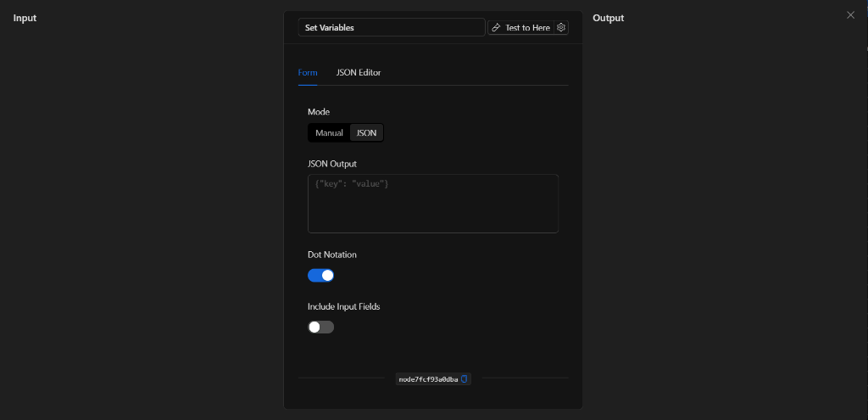Choose JSON mode
The height and width of the screenshot is (420, 868).
pyautogui.click(x=366, y=133)
